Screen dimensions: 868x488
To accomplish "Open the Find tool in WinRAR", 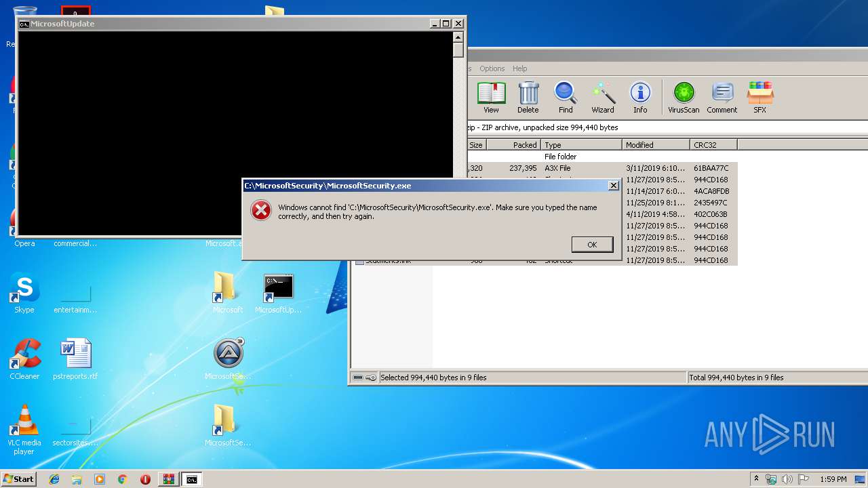I will 566,98.
